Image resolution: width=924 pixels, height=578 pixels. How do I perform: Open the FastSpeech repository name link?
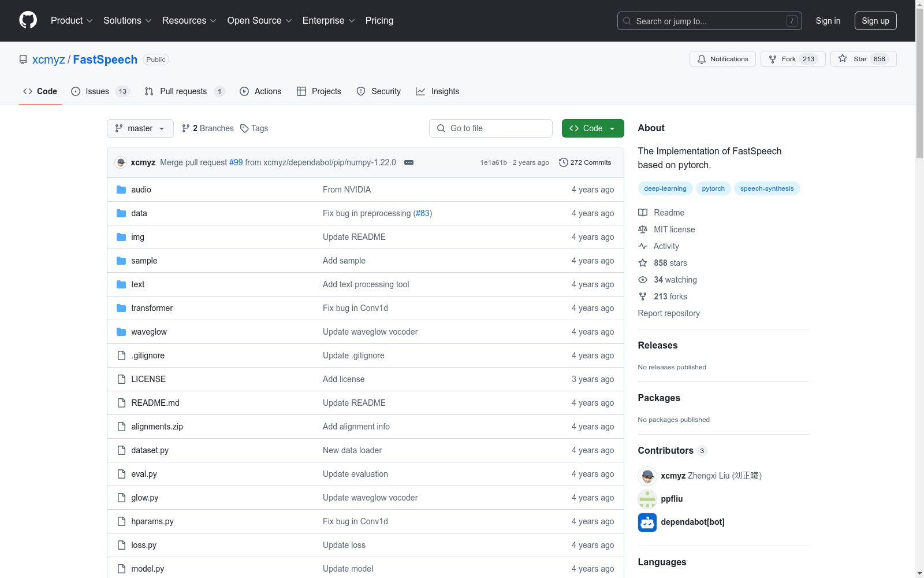(105, 60)
